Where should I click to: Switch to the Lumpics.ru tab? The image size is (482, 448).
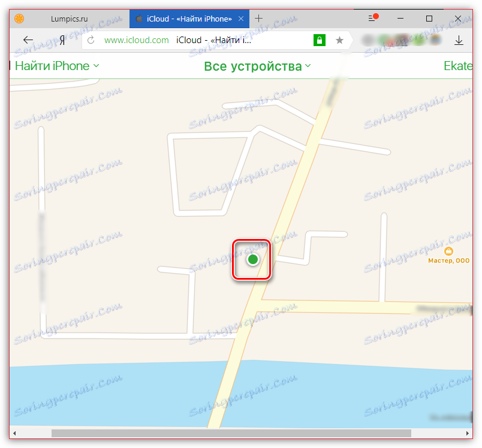(x=69, y=19)
